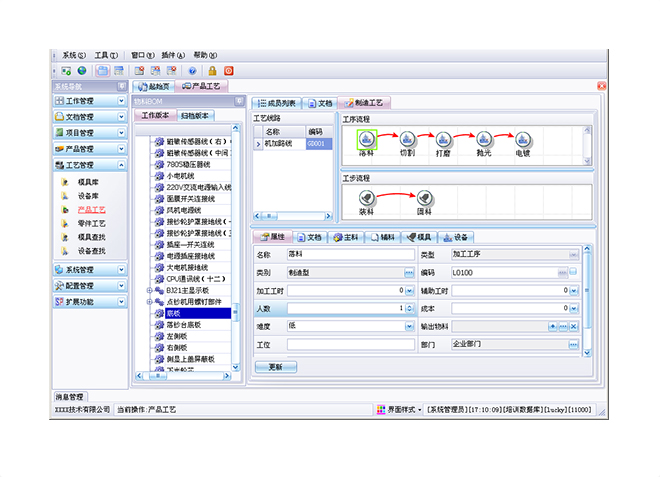This screenshot has height=477, width=660.
Task: Click the padlock lock icon in toolbar
Action: (x=209, y=71)
